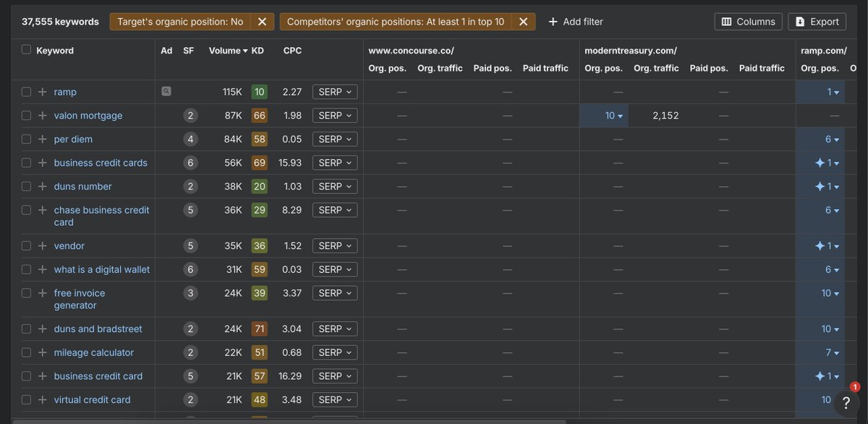
Task: Tick the business credit cards checkbox
Action: 26,163
